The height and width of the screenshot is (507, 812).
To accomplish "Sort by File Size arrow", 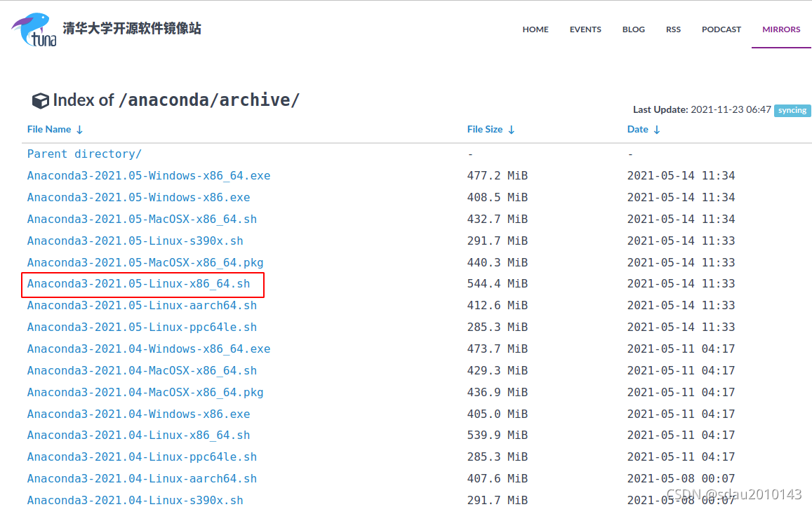I will click(511, 130).
